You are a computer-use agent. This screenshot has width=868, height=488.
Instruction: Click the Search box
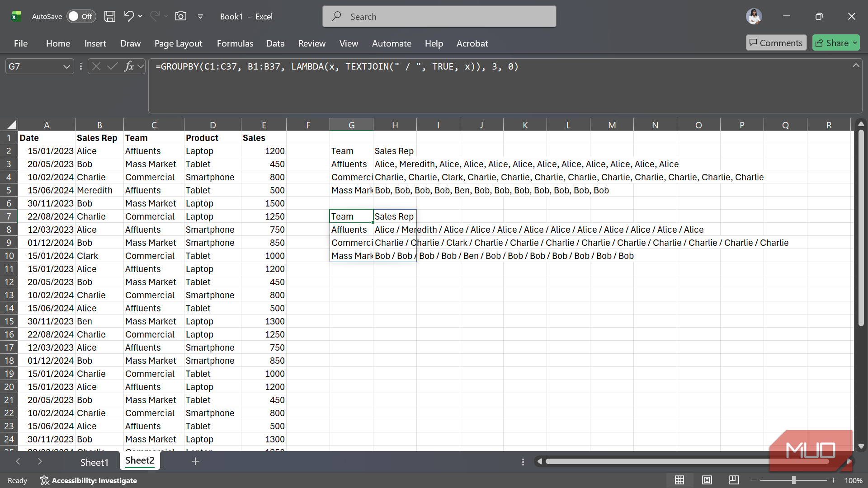pos(439,17)
